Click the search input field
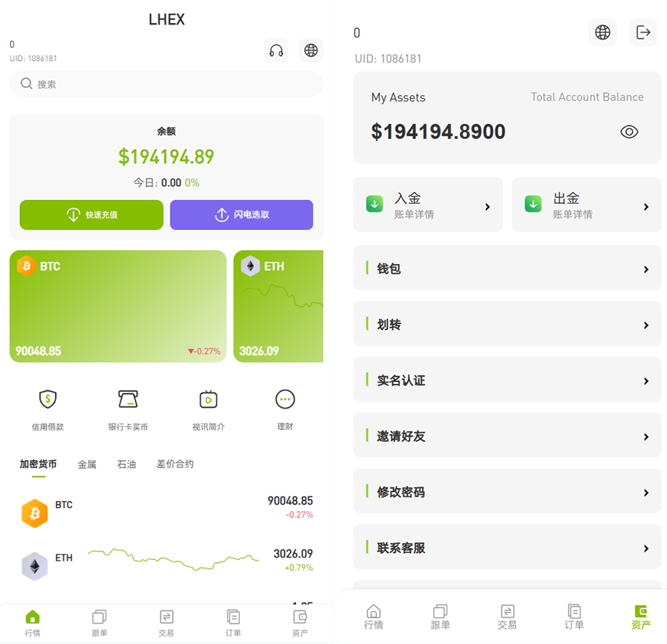 (x=166, y=84)
